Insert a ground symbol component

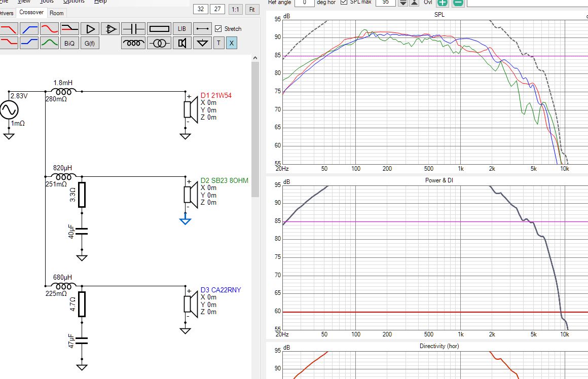pos(202,43)
